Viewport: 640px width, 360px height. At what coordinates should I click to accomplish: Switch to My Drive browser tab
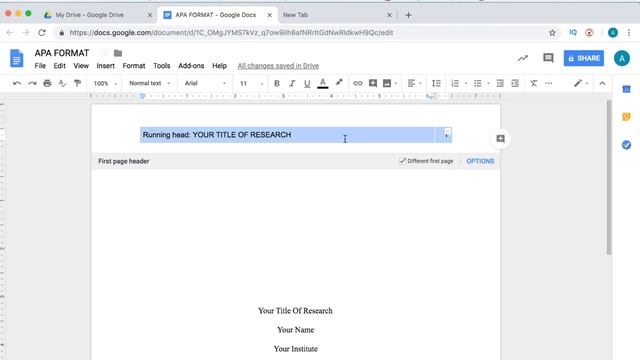coord(89,15)
